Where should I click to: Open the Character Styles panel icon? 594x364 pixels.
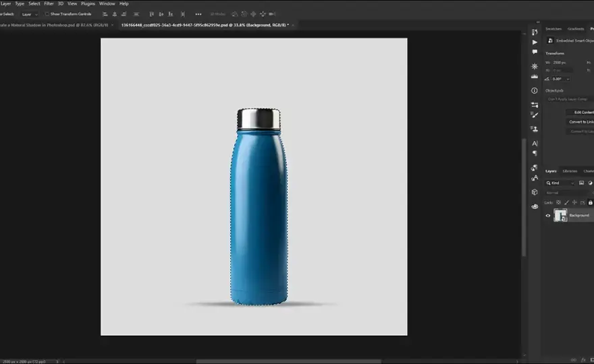click(535, 178)
